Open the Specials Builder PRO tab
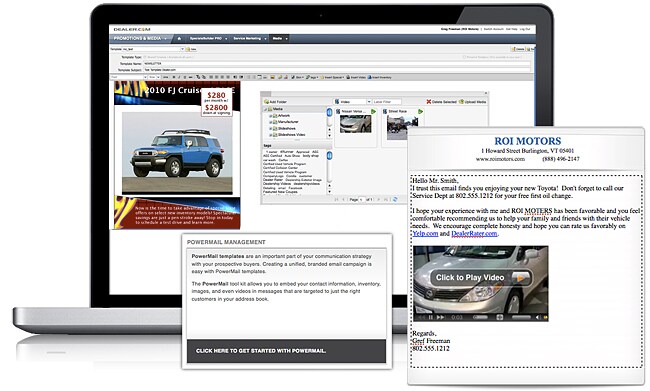 208,38
